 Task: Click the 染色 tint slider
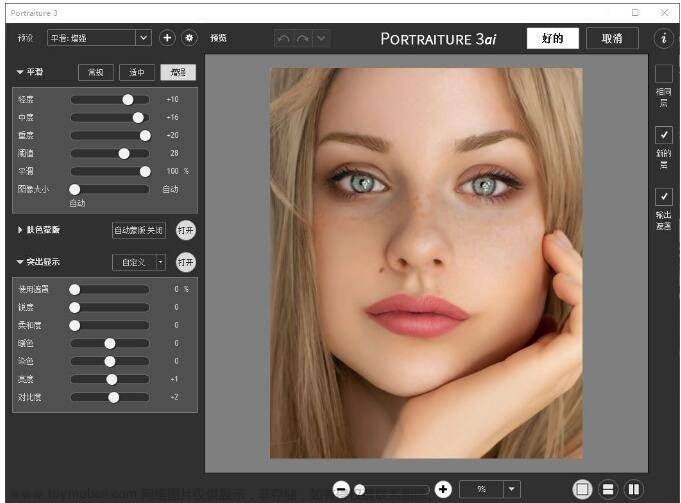click(110, 361)
